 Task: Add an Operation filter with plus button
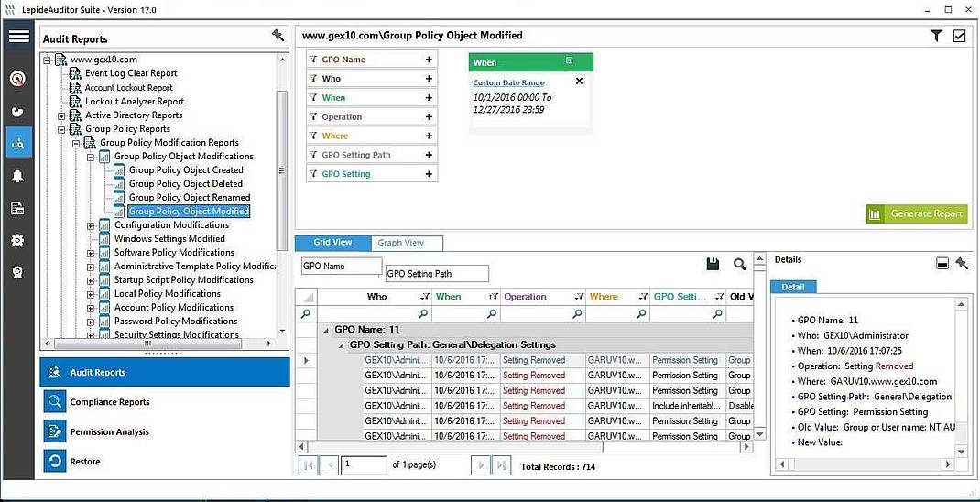(429, 117)
